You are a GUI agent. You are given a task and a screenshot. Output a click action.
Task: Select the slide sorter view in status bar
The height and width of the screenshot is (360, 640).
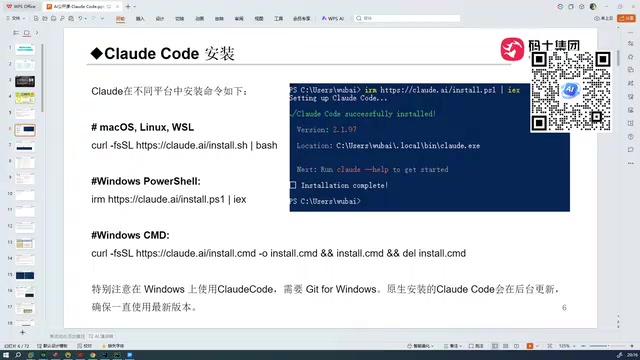pyautogui.click(x=505, y=346)
